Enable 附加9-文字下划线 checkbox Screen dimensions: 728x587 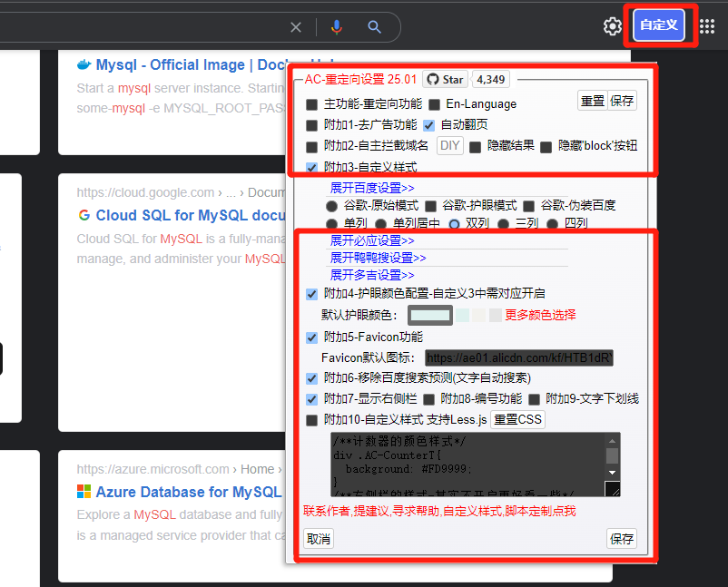(x=535, y=399)
